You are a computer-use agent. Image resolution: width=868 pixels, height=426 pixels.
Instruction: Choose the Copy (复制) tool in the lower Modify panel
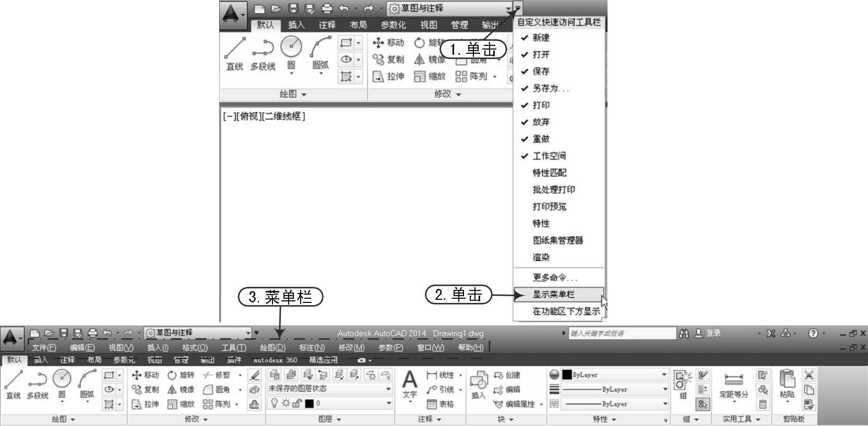pyautogui.click(x=145, y=390)
